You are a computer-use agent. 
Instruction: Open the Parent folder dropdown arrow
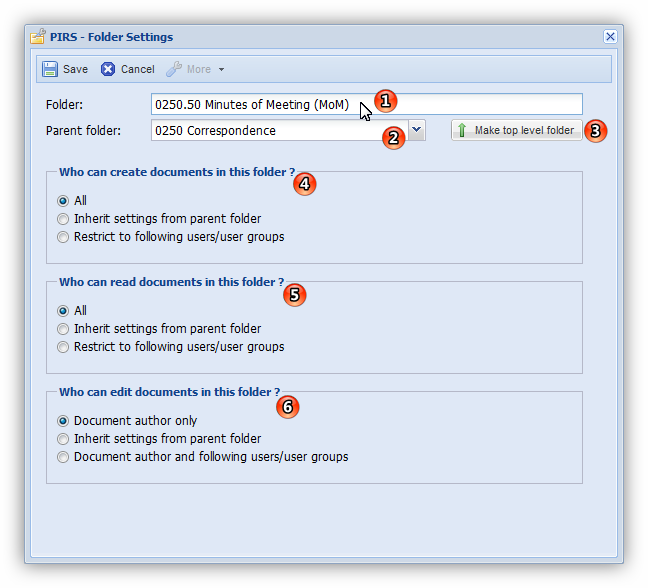[x=417, y=130]
